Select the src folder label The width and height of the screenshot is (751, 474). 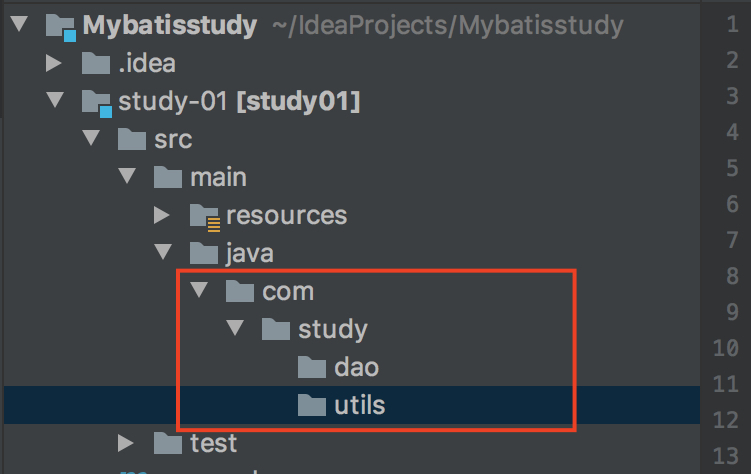pyautogui.click(x=173, y=140)
